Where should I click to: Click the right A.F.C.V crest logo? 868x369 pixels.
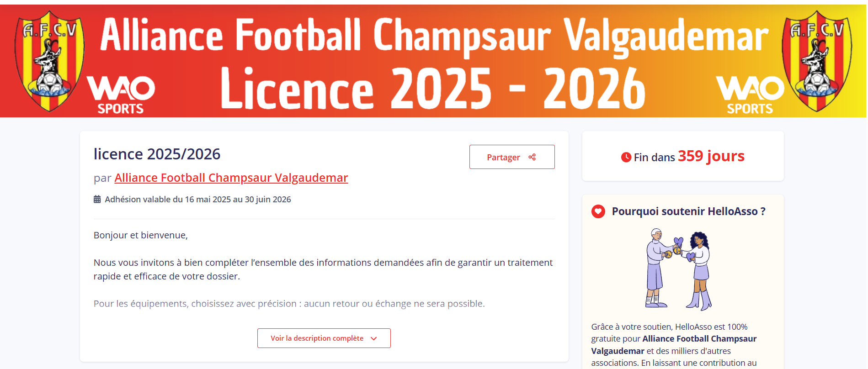click(817, 61)
